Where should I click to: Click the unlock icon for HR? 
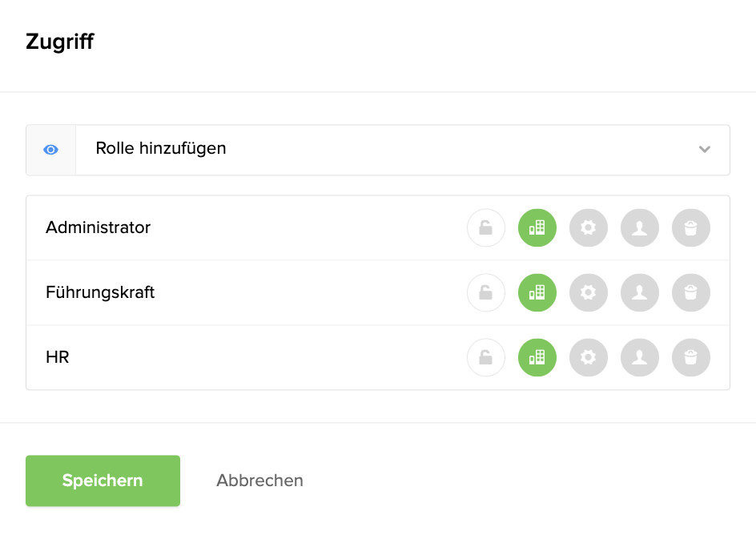(x=486, y=357)
